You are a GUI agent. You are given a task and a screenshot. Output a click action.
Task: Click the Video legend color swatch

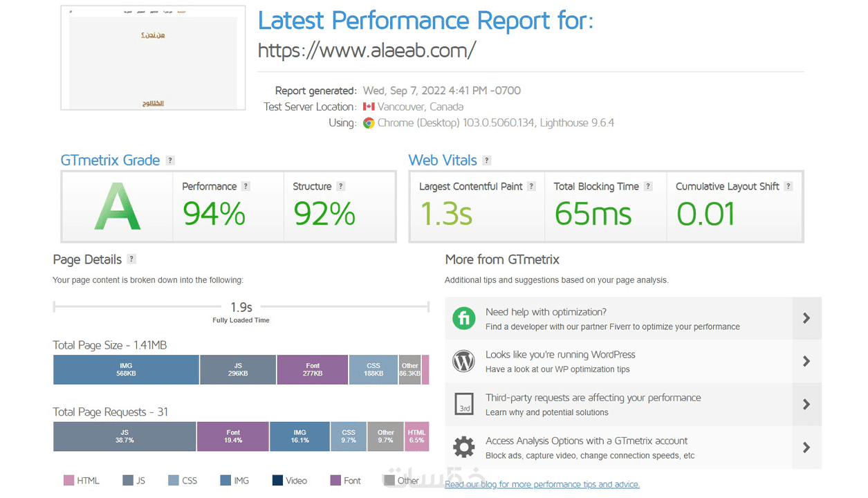(277, 480)
